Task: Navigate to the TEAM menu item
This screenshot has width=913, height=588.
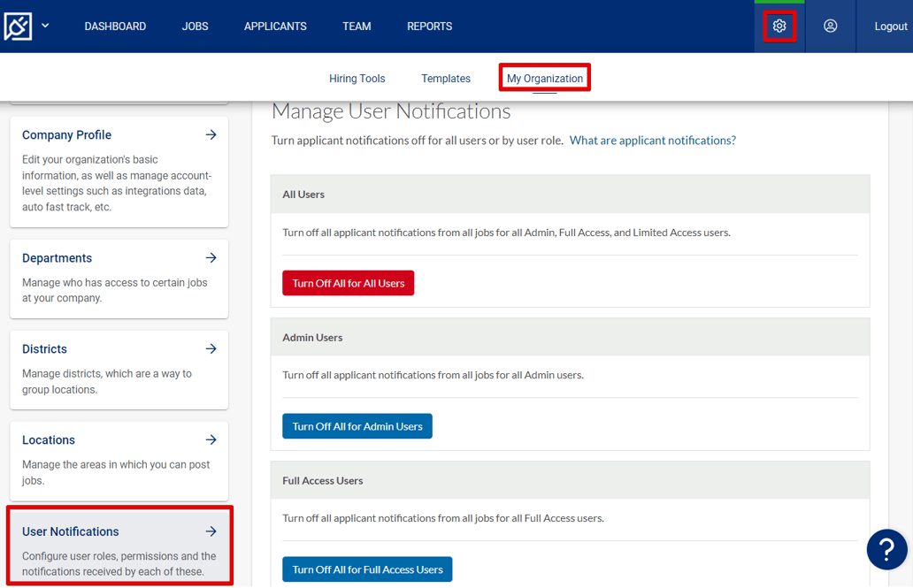Action: tap(357, 26)
